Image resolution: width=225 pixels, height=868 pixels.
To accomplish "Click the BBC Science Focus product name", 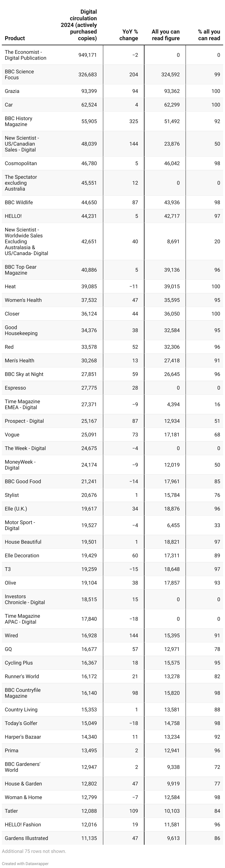I will (19, 74).
